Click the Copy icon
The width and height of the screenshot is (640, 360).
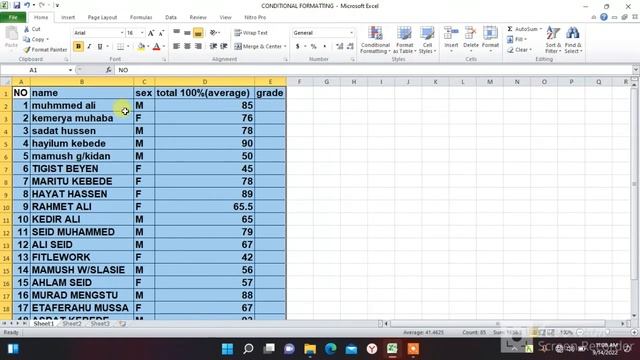(x=27, y=39)
